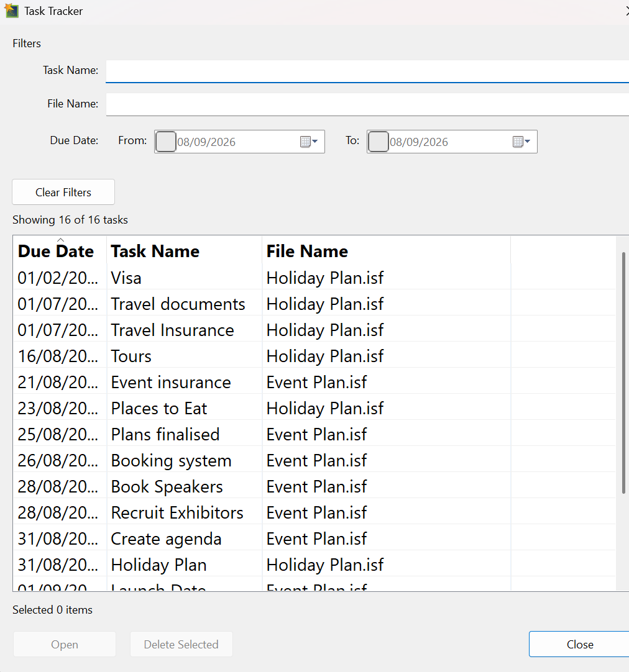Click Event Plan.isf in Create agenda row

coord(316,539)
